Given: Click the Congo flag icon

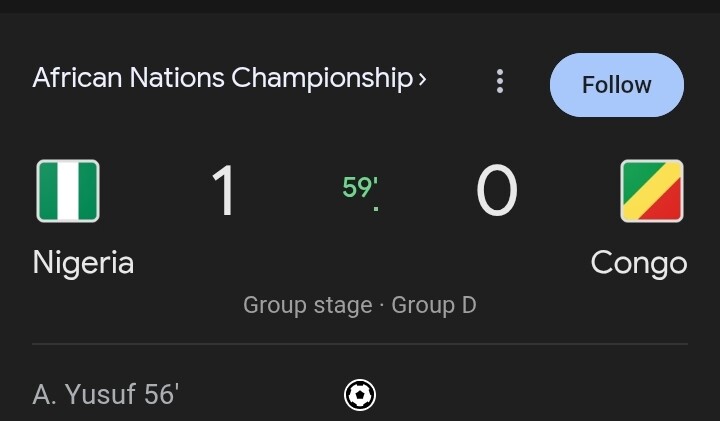Looking at the screenshot, I should 652,191.
